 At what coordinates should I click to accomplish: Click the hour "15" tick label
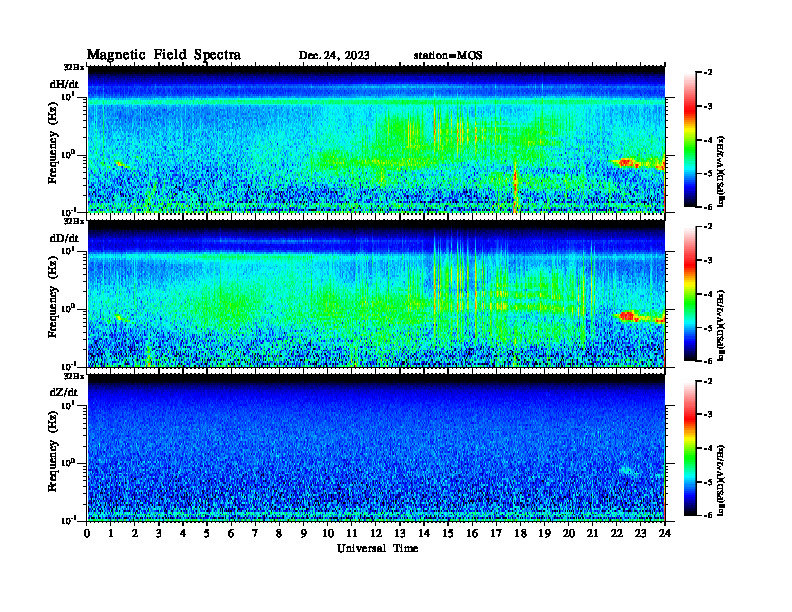point(448,534)
